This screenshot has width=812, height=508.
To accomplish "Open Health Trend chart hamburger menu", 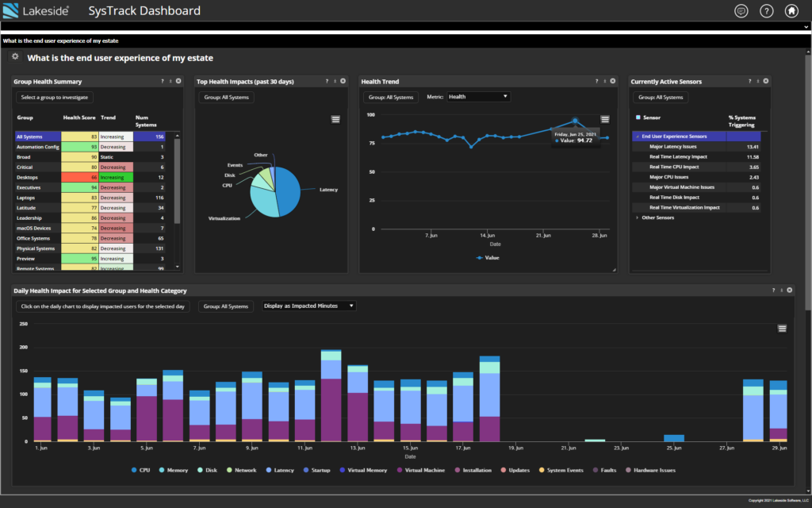I will 605,120.
